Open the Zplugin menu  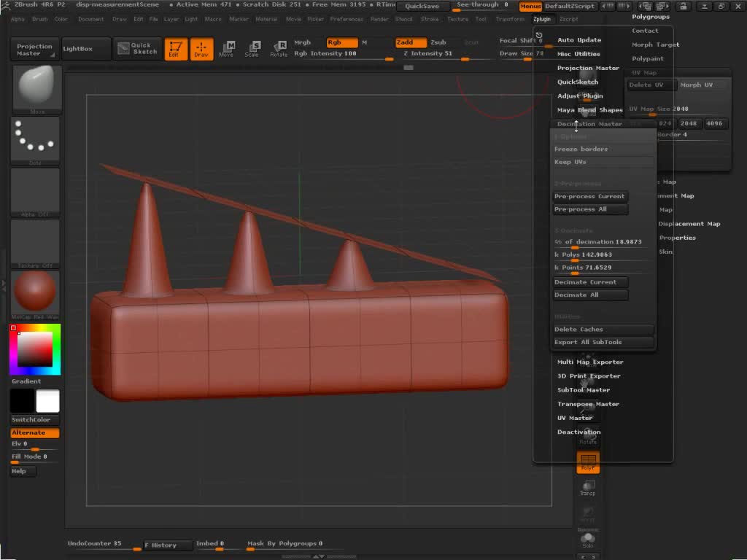[x=542, y=19]
